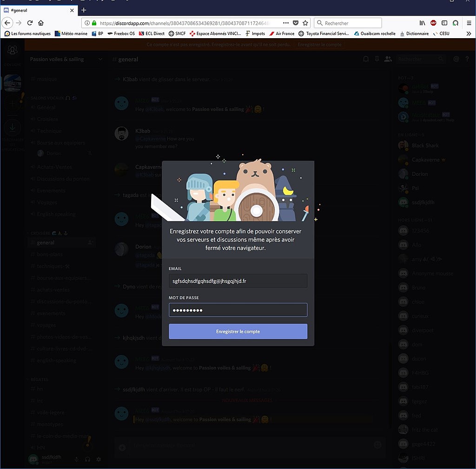The image size is (476, 469).
Task: Open the page actions three-dot menu
Action: coord(286,23)
